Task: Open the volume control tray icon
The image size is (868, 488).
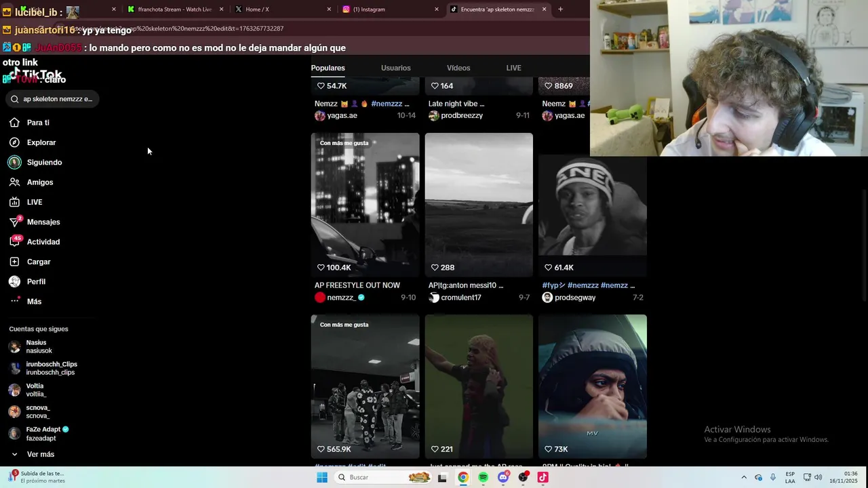Action: click(818, 477)
